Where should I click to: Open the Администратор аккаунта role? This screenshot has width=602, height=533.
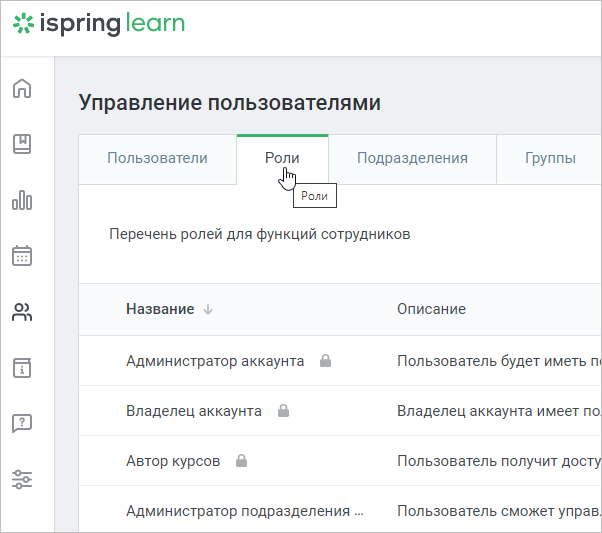[215, 361]
